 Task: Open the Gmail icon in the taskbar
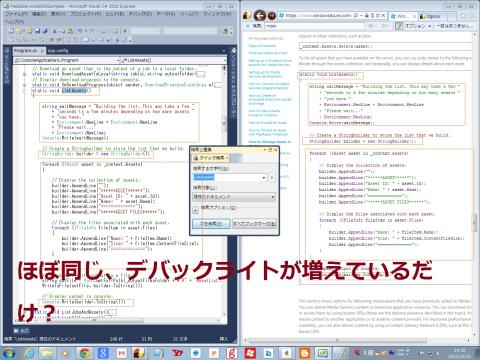tap(122, 353)
